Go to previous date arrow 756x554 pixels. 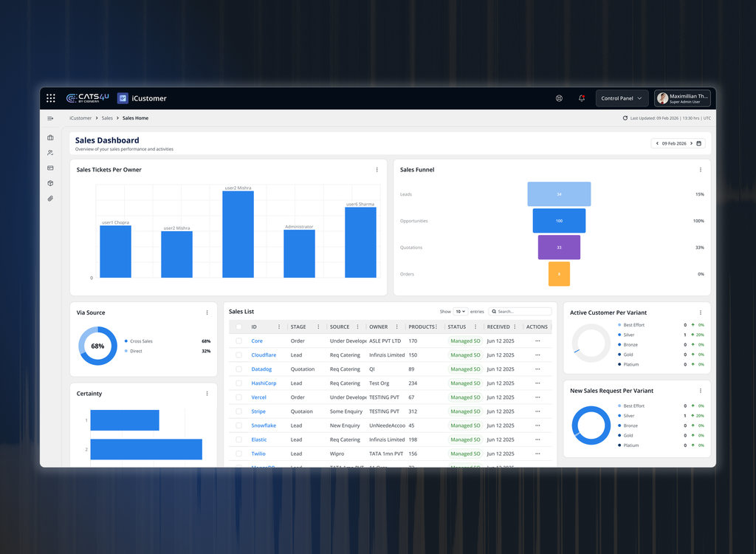click(x=656, y=143)
